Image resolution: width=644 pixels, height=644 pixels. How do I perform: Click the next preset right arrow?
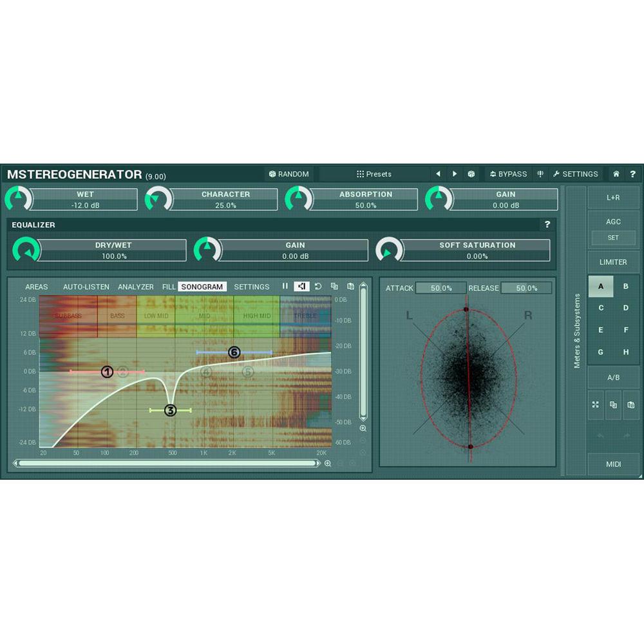point(455,174)
